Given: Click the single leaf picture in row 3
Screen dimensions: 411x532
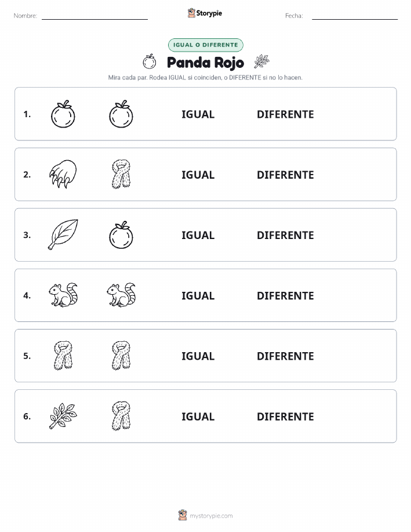Looking at the screenshot, I should pos(63,234).
